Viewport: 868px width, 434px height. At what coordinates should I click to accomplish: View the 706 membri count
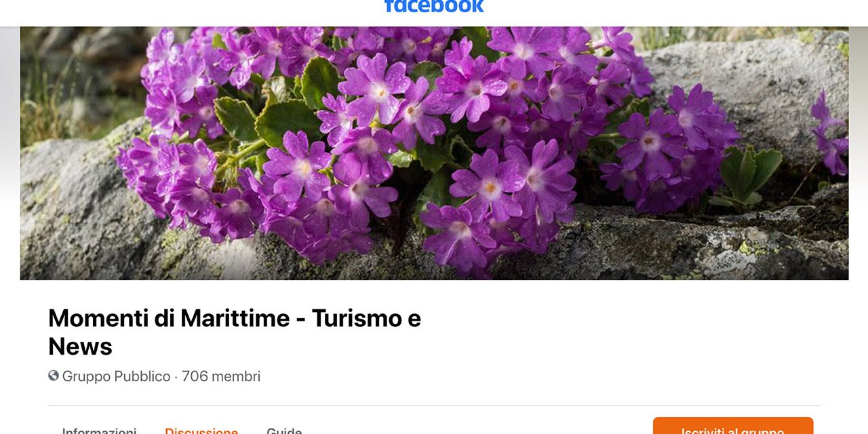tap(221, 376)
